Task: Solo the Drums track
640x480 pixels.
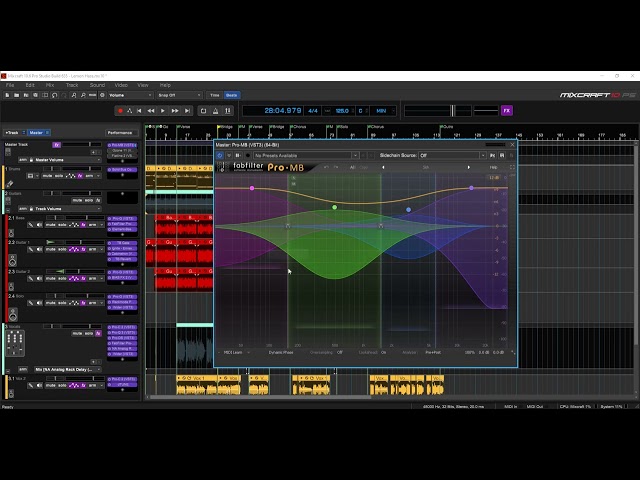Action: (59, 176)
